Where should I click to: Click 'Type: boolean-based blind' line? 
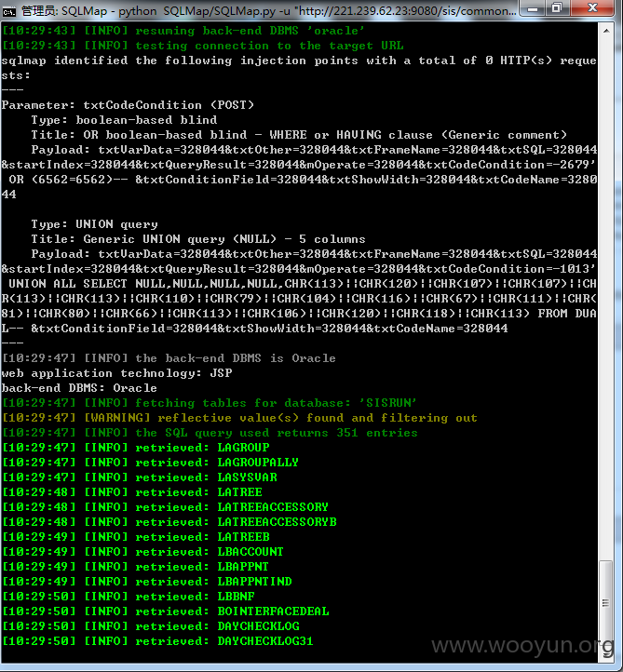pyautogui.click(x=124, y=120)
